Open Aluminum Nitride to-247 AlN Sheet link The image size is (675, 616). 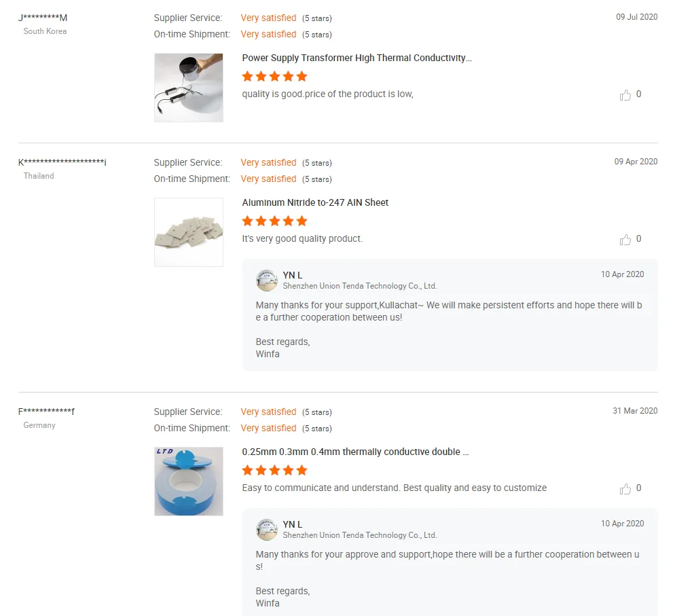(315, 203)
